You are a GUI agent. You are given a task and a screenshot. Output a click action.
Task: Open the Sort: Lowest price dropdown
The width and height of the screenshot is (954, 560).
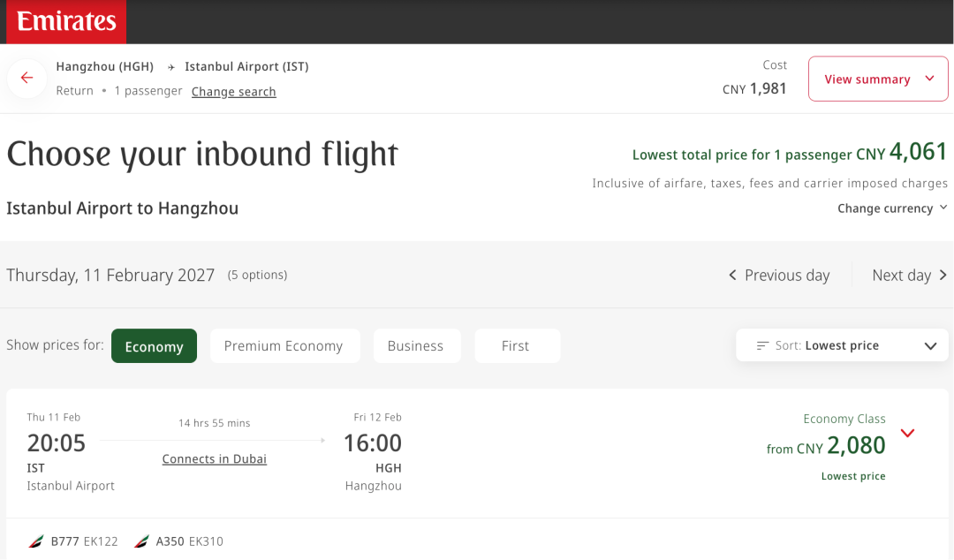(x=842, y=345)
